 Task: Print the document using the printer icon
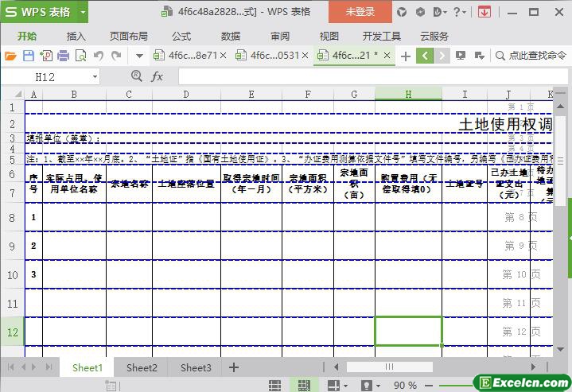pos(63,56)
